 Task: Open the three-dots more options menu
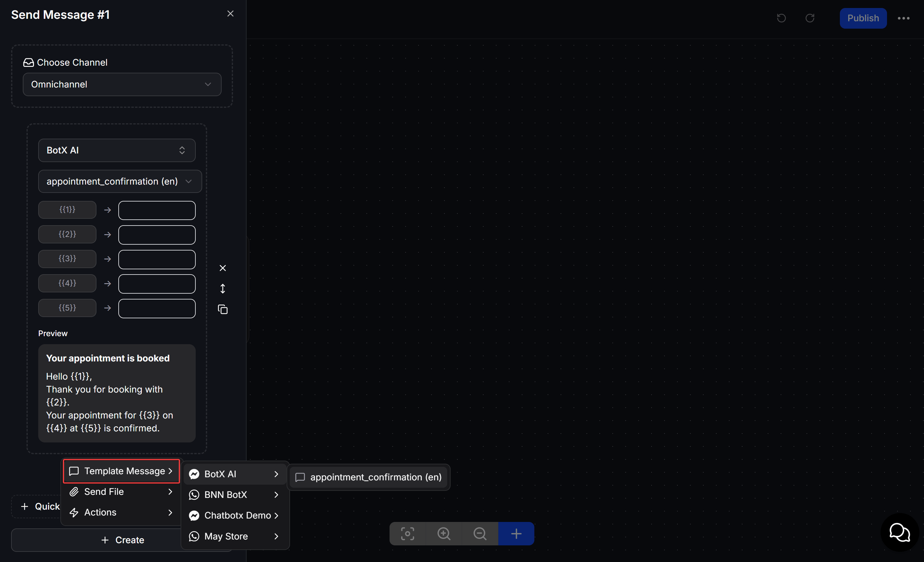pos(903,18)
